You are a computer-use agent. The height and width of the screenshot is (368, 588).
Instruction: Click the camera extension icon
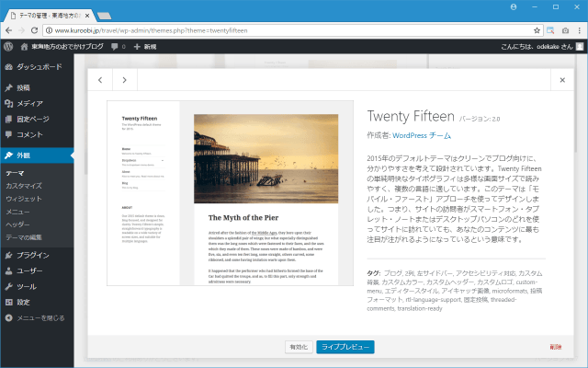565,30
